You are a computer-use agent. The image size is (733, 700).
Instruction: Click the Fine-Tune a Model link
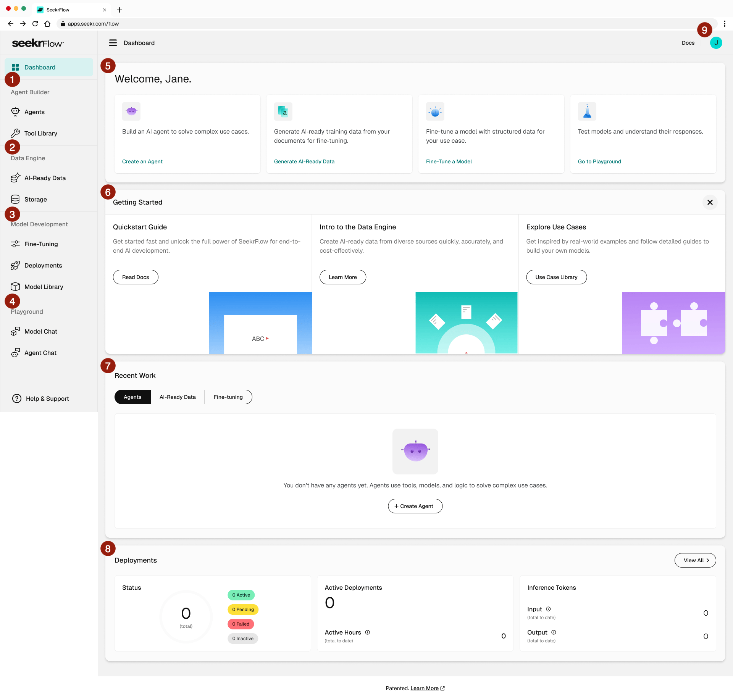coord(449,161)
